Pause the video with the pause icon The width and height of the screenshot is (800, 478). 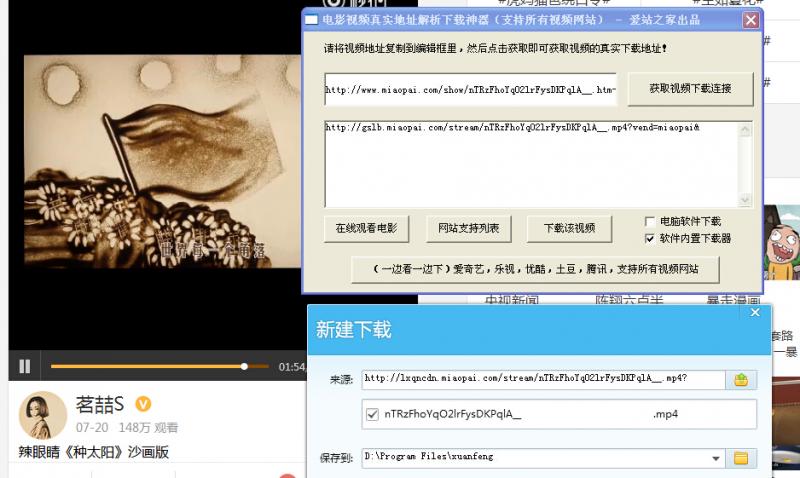coord(24,366)
